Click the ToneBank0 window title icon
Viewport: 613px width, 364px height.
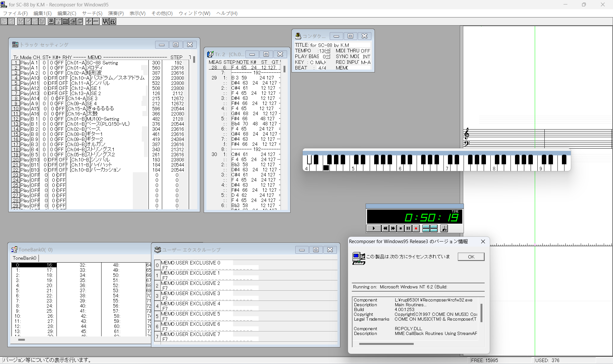[14, 249]
